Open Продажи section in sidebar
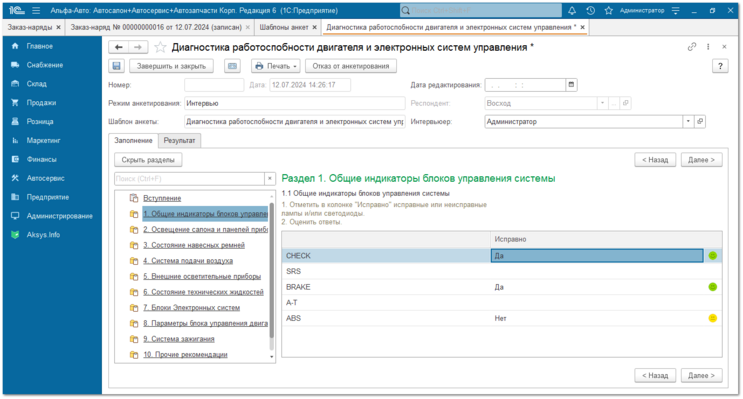743x399 pixels. [52, 102]
